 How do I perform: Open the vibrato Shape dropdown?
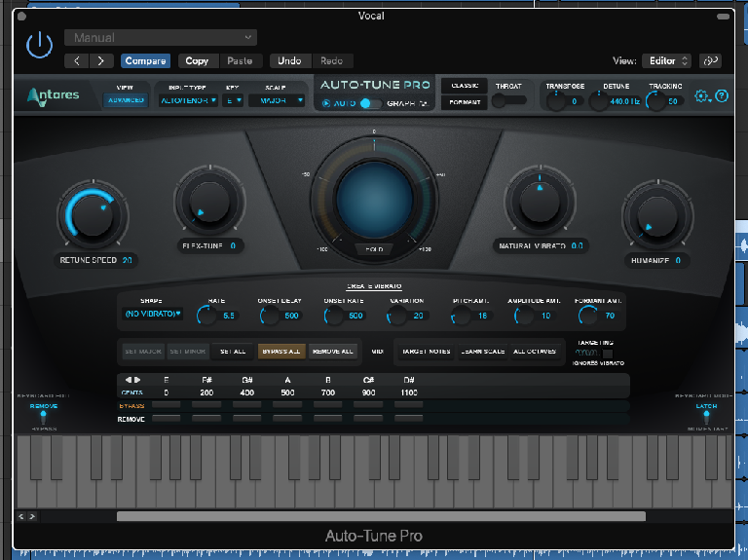click(153, 314)
